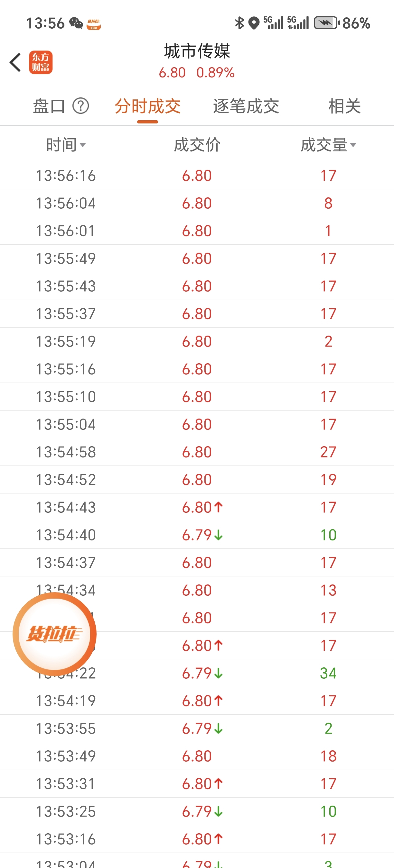Toggle sort order on 时间 column
This screenshot has width=394, height=868.
[x=66, y=145]
